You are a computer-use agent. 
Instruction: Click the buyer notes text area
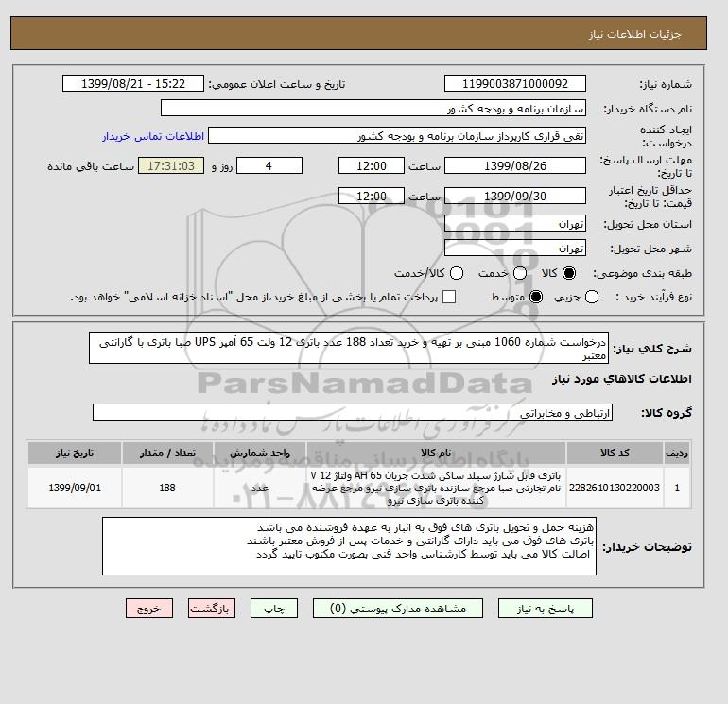349,546
